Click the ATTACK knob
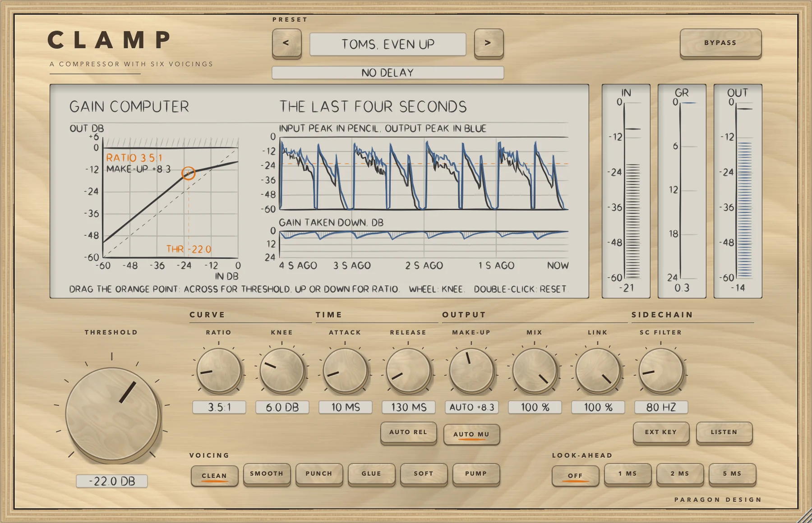Screen dimensions: 812x523 [346, 371]
